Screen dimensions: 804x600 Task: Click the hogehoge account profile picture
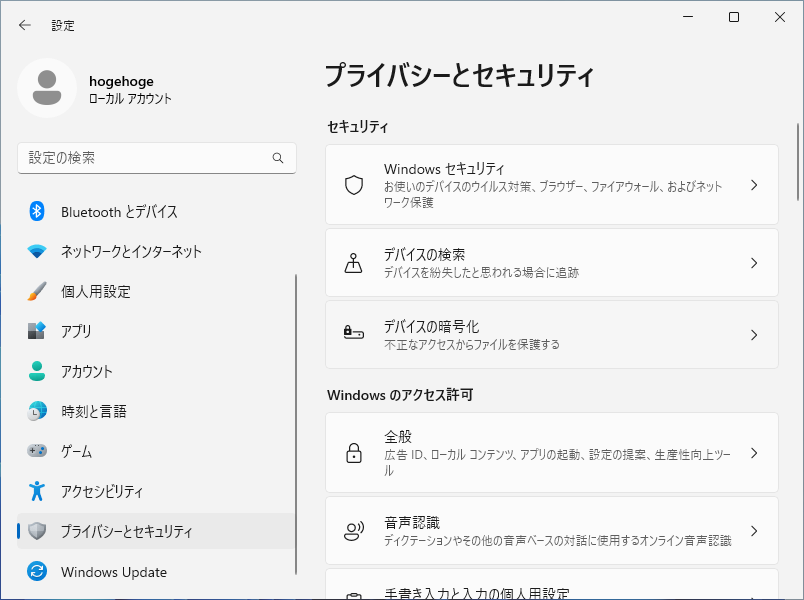[x=47, y=88]
